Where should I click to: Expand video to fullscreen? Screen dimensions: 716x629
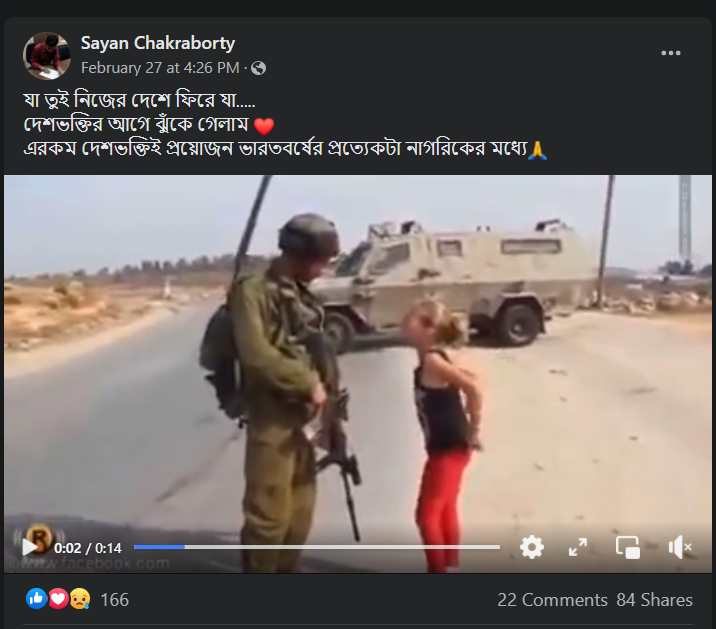point(578,547)
